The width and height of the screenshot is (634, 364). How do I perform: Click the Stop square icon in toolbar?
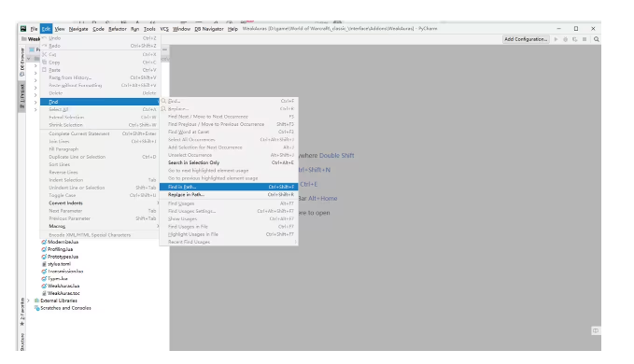tap(585, 39)
